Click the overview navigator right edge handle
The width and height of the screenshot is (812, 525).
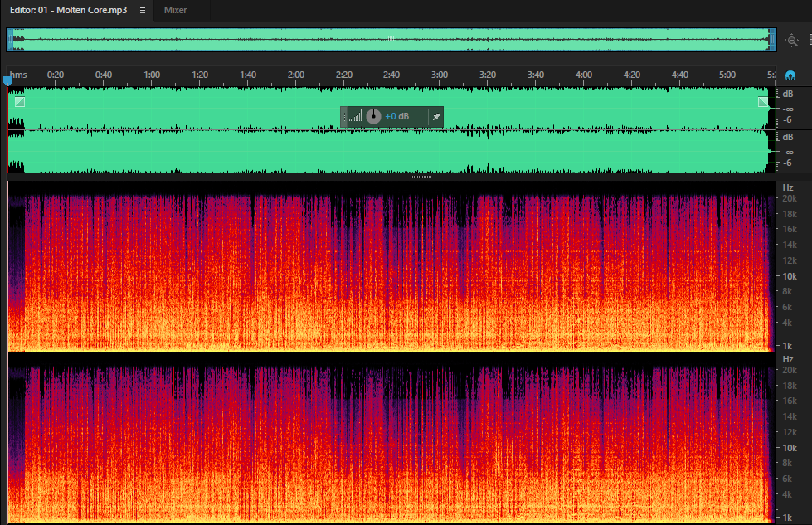pyautogui.click(x=772, y=40)
